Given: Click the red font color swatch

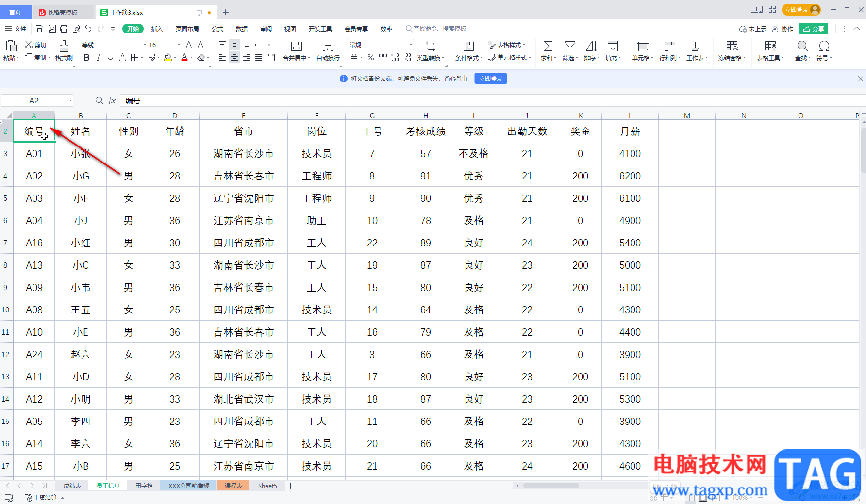Looking at the screenshot, I should coord(184,57).
